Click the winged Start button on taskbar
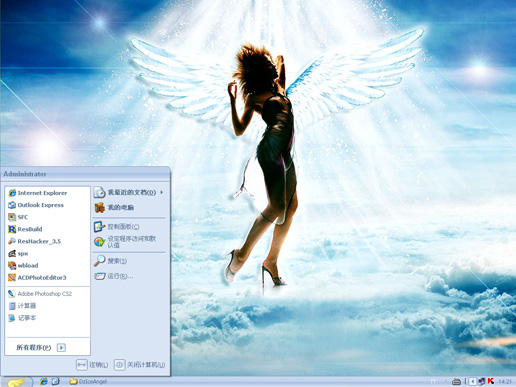516x387 pixels. (x=17, y=382)
